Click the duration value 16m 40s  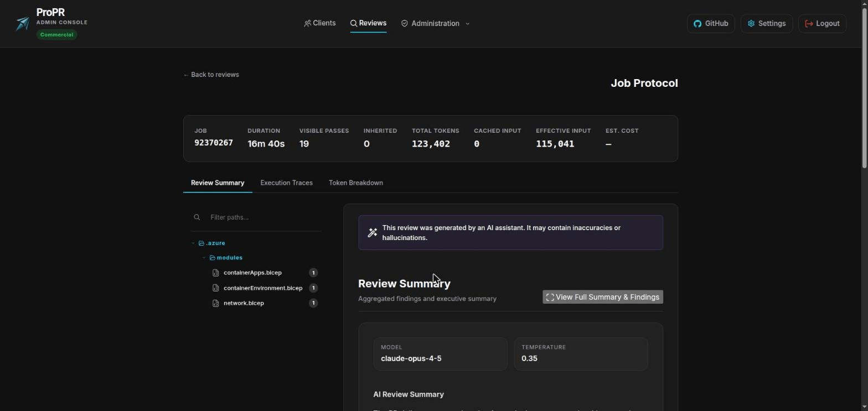(266, 144)
